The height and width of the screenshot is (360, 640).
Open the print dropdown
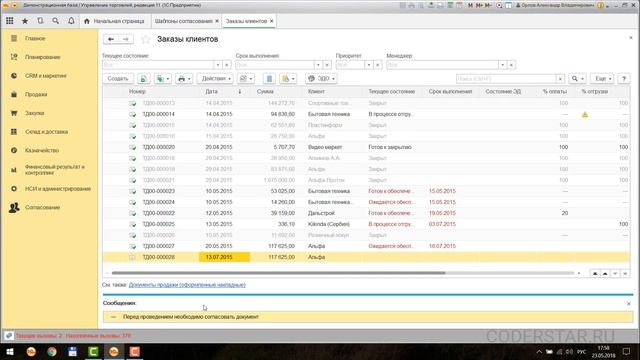[x=184, y=78]
